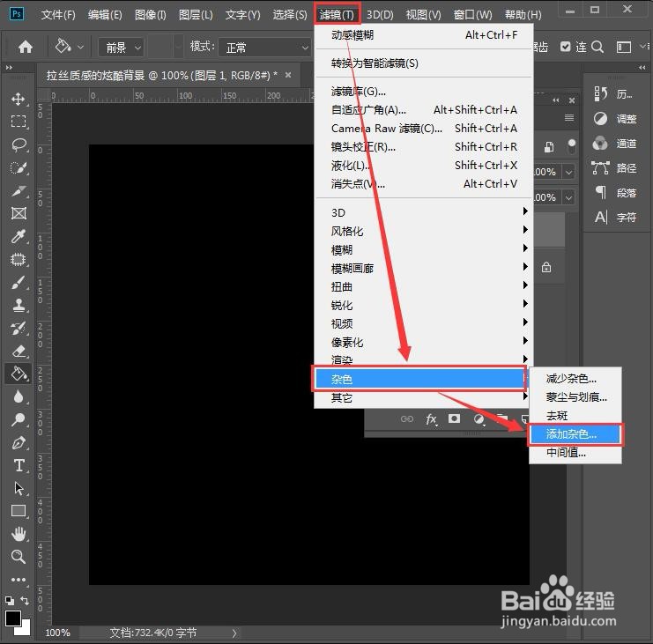Swap foreground and background colors
Image resolution: width=653 pixels, height=644 pixels.
pos(25,600)
